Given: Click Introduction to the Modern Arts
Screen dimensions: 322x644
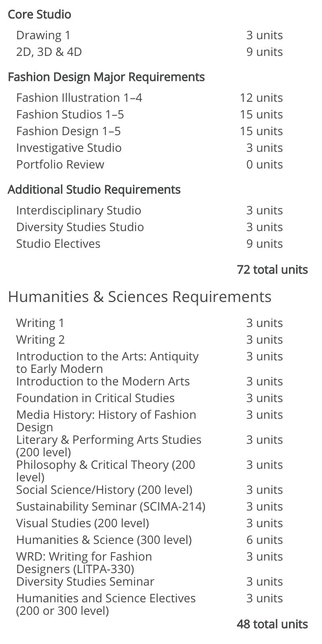Looking at the screenshot, I should pos(103,382).
